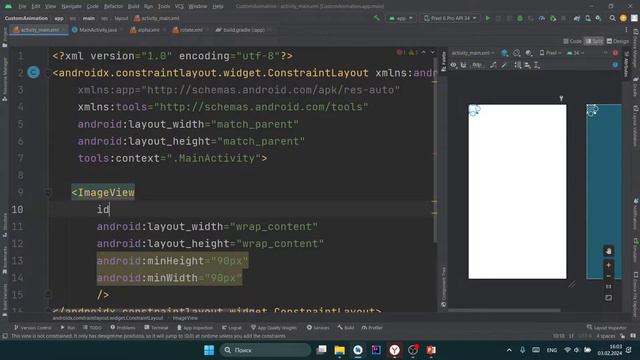
Task: Switch to Design view mode
Action: [618, 41]
